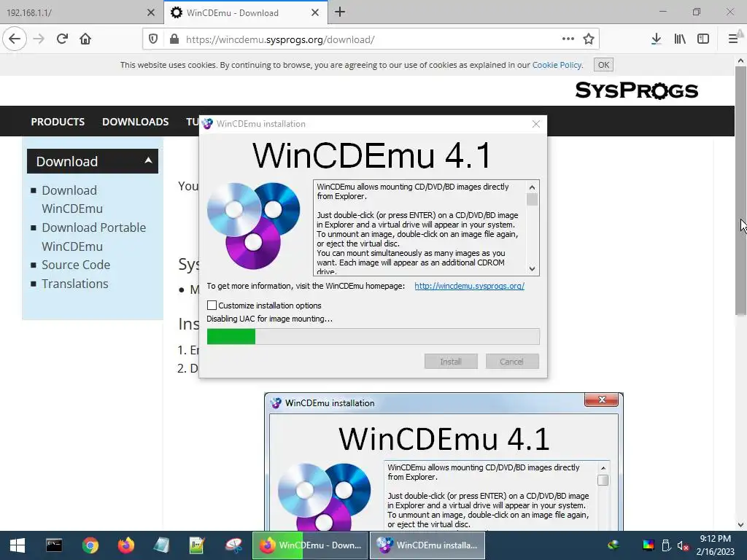Open the Source Code sidebar link
The image size is (747, 560).
tap(76, 265)
